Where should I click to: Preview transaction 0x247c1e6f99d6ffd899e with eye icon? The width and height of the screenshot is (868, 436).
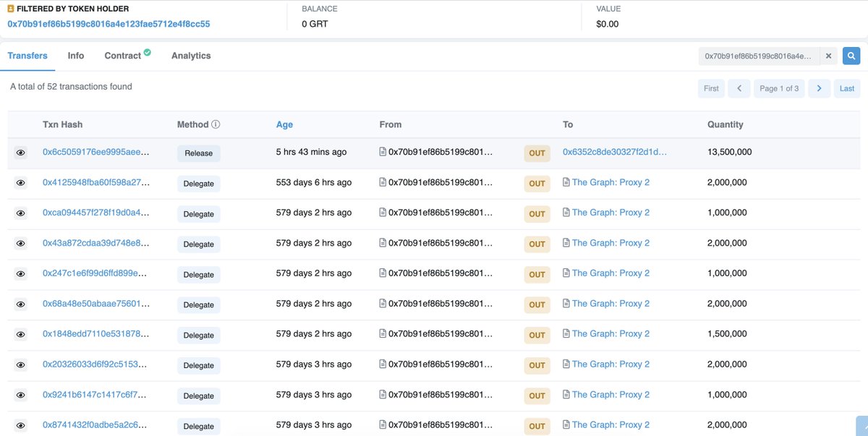click(x=20, y=274)
